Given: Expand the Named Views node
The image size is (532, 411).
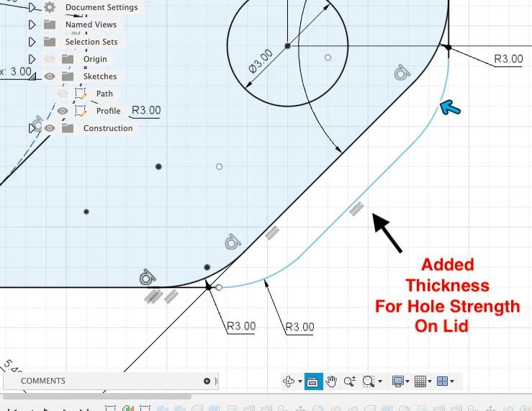Looking at the screenshot, I should (32, 24).
